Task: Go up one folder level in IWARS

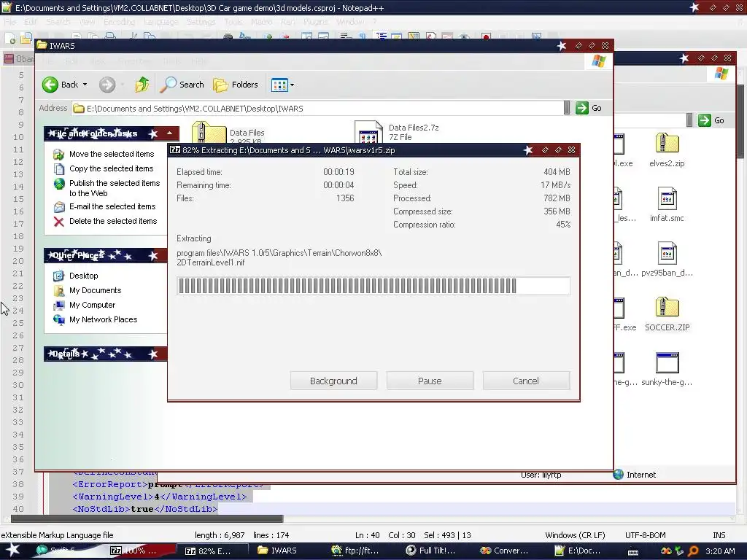Action: point(142,85)
